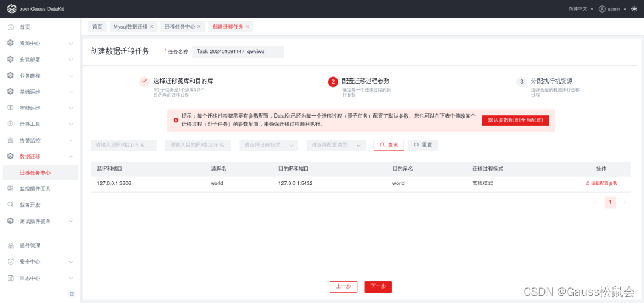Click the 请输入目的IP/端口/库名 field
644x303 pixels.
[198, 145]
